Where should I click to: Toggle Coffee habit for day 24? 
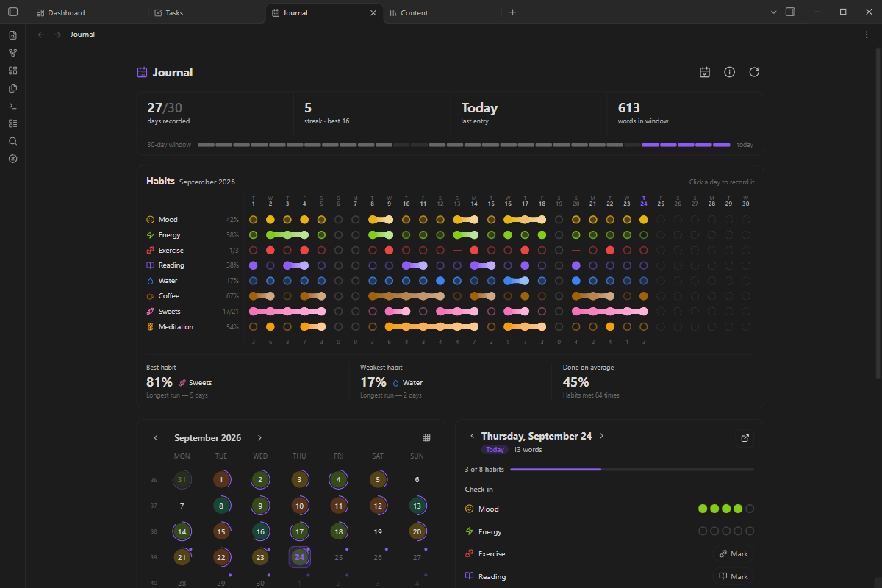pos(644,296)
